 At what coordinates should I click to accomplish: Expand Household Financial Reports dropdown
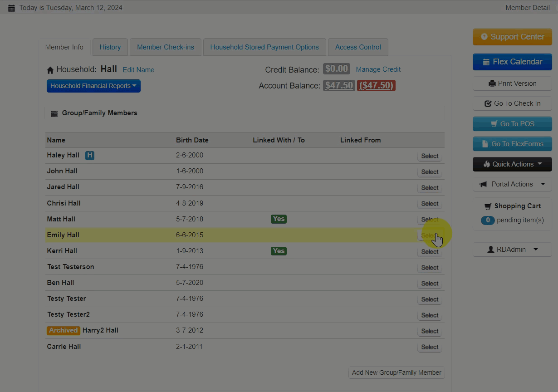(x=93, y=86)
